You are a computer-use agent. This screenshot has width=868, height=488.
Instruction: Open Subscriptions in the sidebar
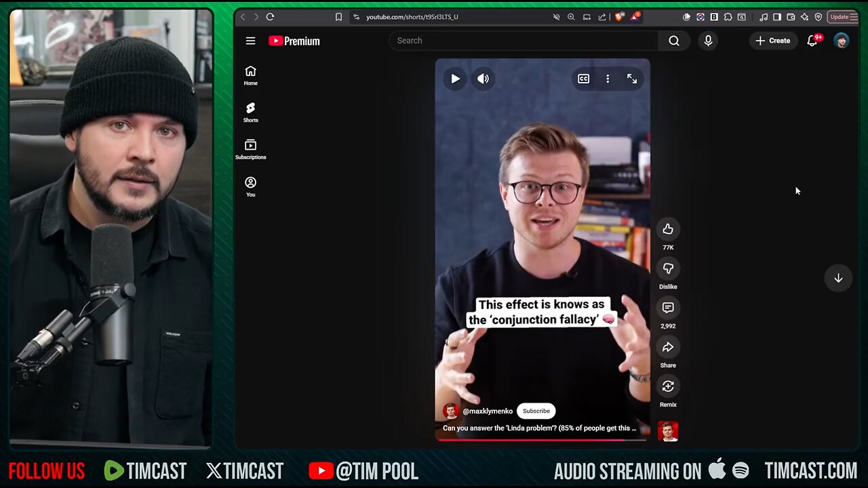coord(250,149)
